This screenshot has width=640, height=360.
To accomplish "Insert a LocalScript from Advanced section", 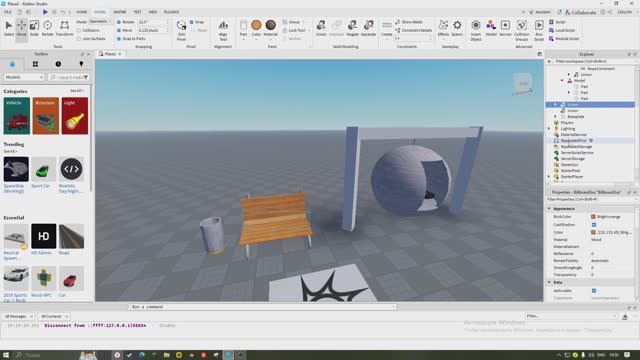I will (562, 30).
